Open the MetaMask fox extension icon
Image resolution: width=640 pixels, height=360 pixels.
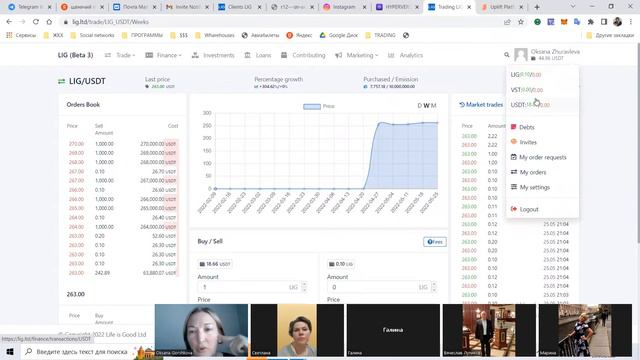(x=564, y=22)
